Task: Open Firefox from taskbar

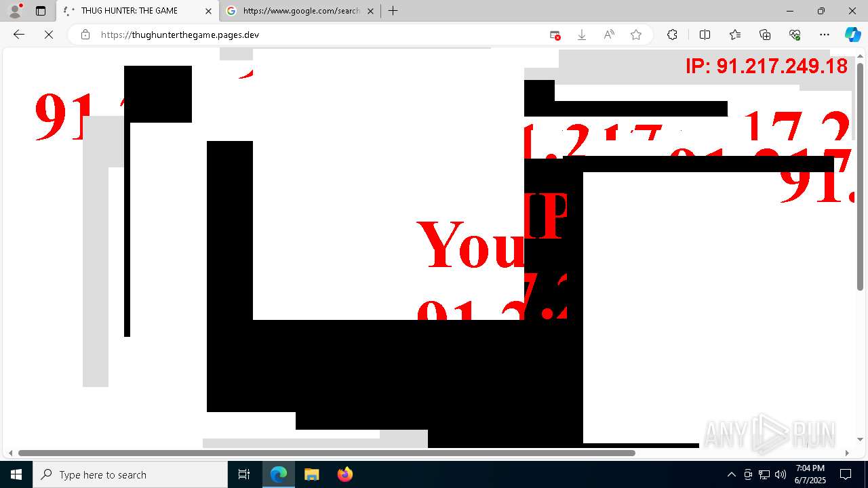Action: [344, 474]
